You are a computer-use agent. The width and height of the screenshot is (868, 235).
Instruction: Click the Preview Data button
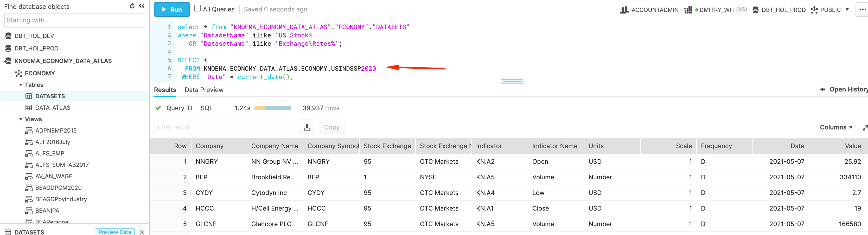pos(114,232)
